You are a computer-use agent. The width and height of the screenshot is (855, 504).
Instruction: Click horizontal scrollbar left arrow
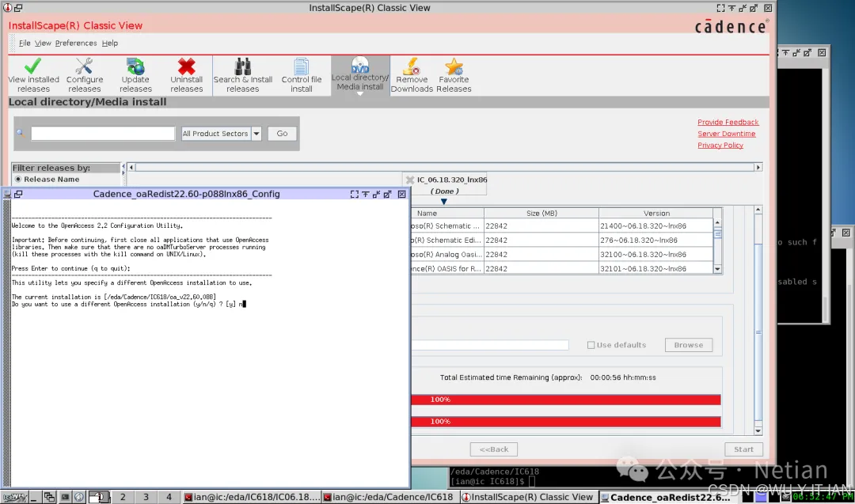pyautogui.click(x=131, y=167)
